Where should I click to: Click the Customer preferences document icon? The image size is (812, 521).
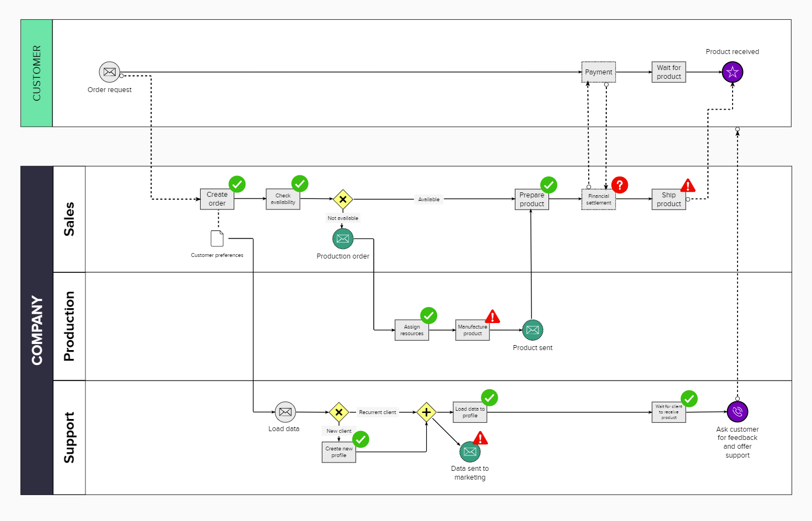pos(217,238)
